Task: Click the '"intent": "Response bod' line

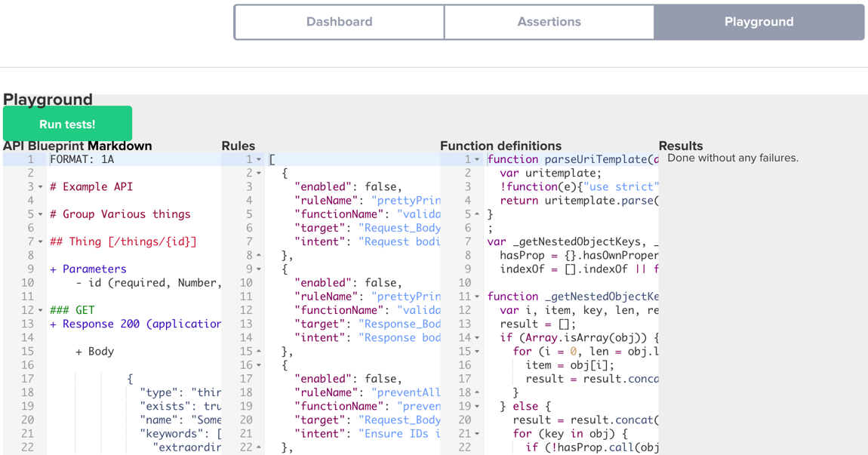Action: pyautogui.click(x=368, y=337)
